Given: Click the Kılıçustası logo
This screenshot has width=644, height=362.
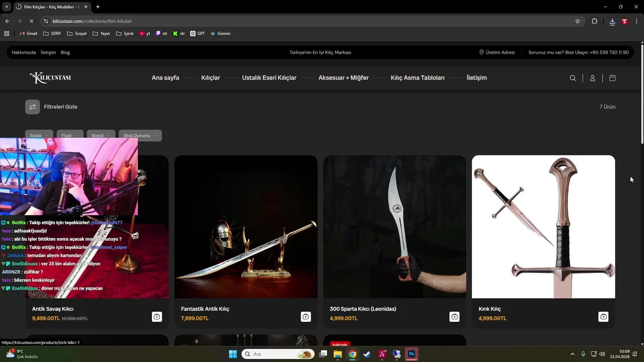Looking at the screenshot, I should [50, 77].
